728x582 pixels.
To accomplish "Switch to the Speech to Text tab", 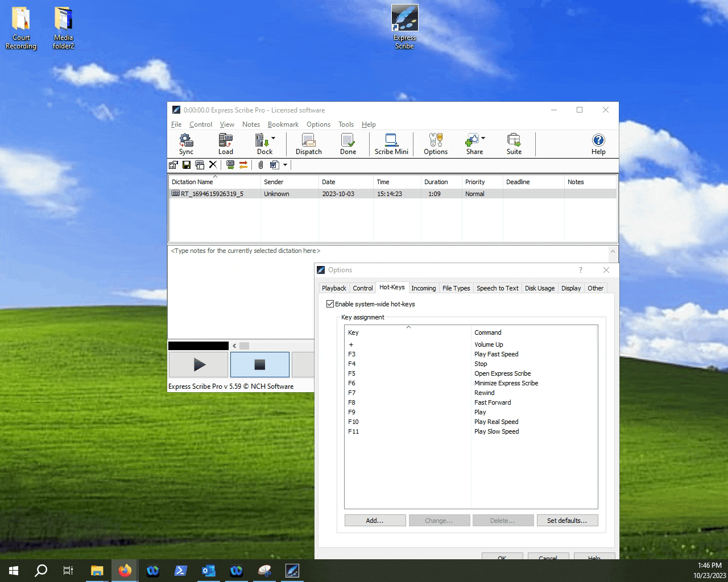I will [497, 288].
